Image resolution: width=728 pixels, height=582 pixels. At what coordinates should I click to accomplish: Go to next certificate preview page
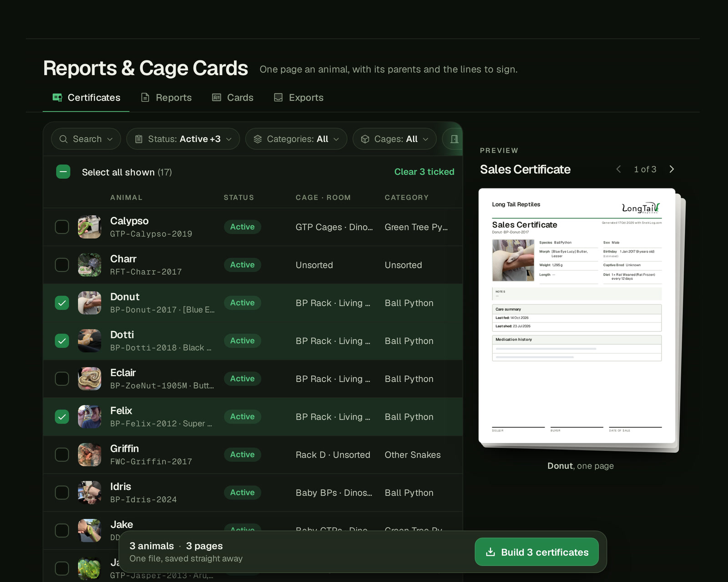coord(672,169)
